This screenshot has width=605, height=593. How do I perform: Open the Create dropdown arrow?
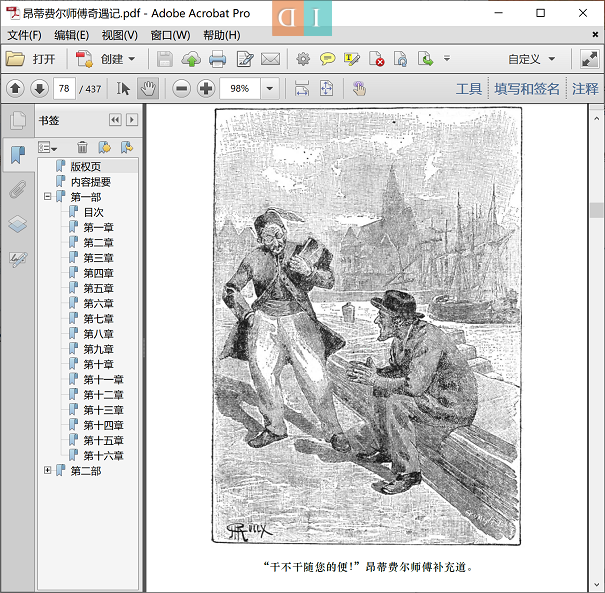point(132,59)
